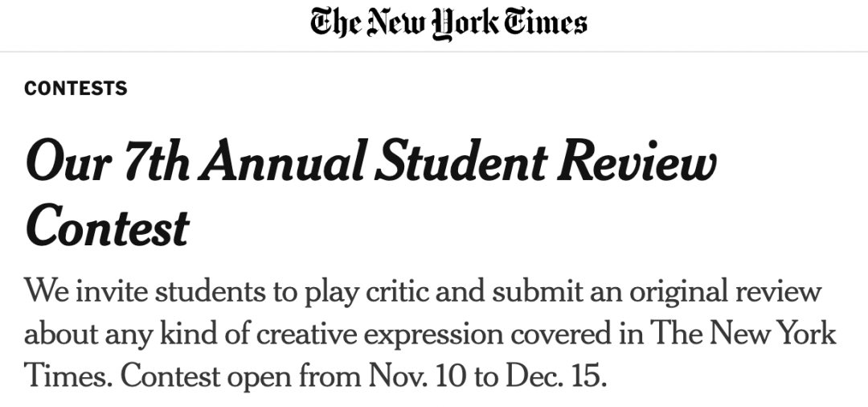This screenshot has width=868, height=407.
Task: Click The New York Times masthead logo
Action: tap(448, 23)
